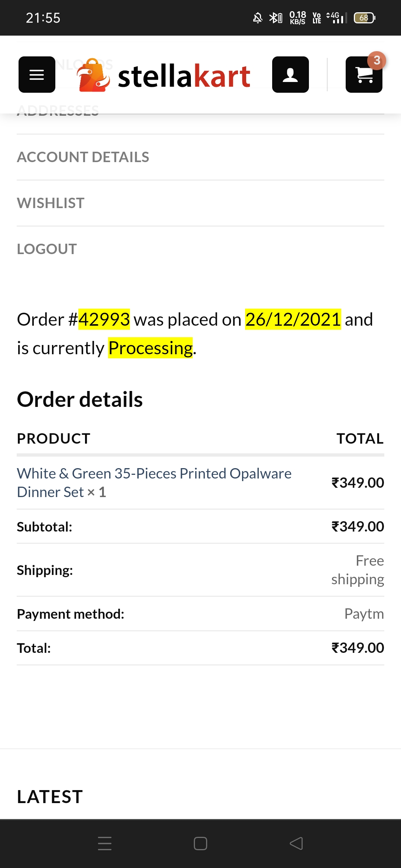Open the Opalware Dinner Set product link
This screenshot has width=401, height=868.
tap(154, 483)
